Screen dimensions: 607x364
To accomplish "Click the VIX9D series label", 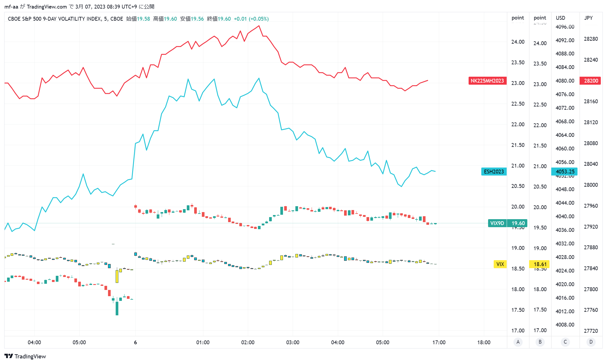I will tap(497, 223).
